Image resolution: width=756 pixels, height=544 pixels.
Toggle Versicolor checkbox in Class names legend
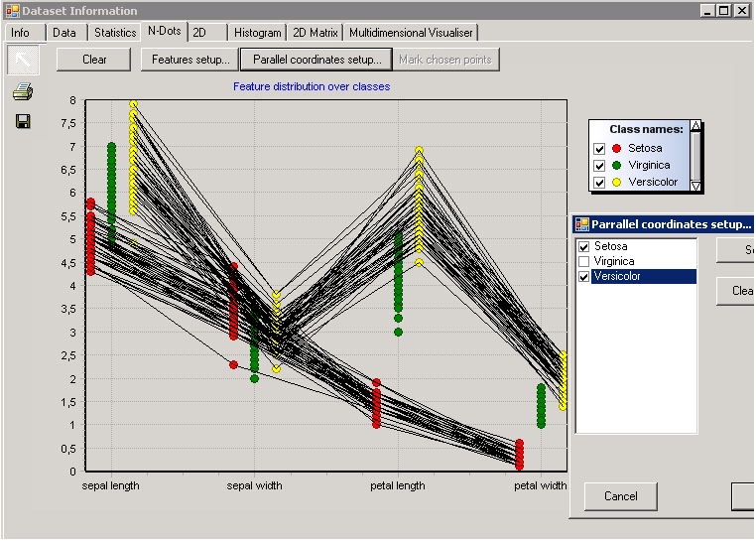point(599,183)
